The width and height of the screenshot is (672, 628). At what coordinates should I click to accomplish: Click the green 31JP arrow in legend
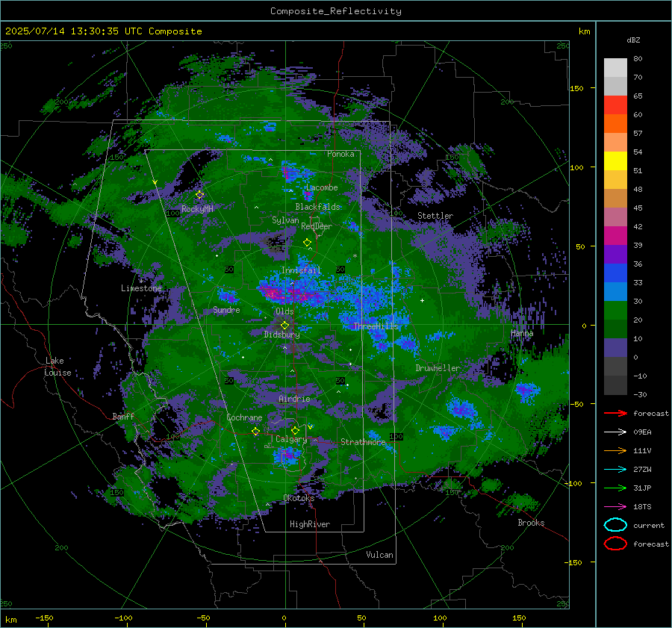(x=615, y=488)
